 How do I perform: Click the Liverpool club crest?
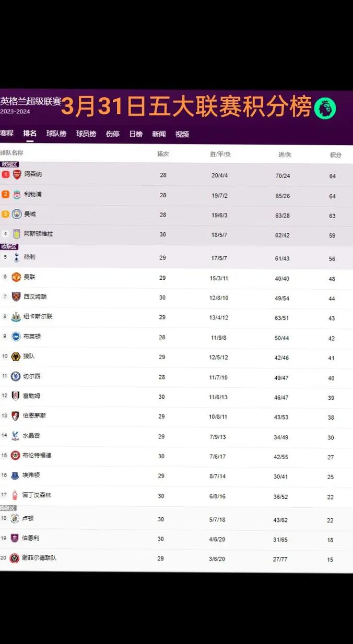[x=17, y=194]
